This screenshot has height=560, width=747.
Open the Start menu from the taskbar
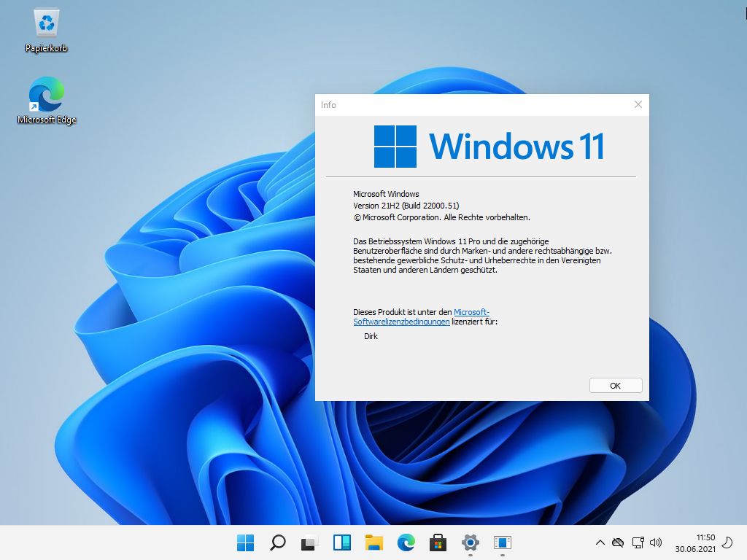(246, 542)
